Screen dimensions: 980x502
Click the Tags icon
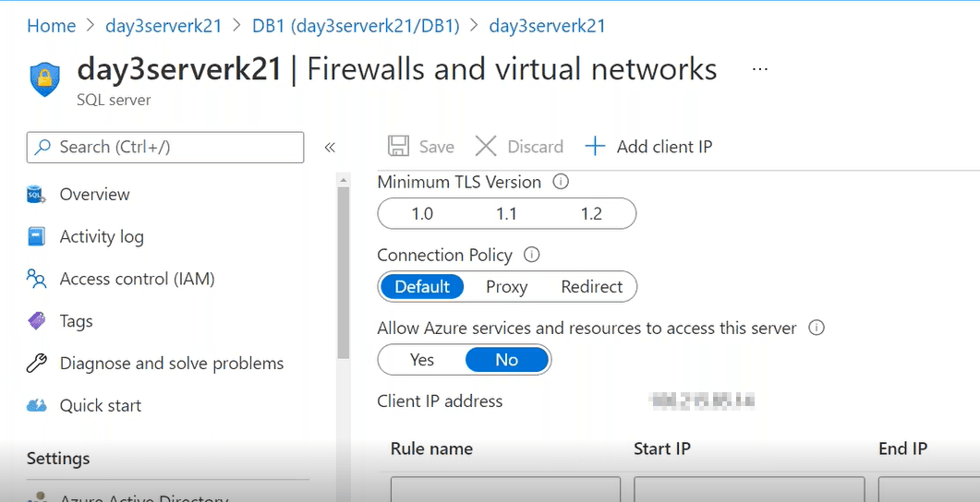coord(36,321)
